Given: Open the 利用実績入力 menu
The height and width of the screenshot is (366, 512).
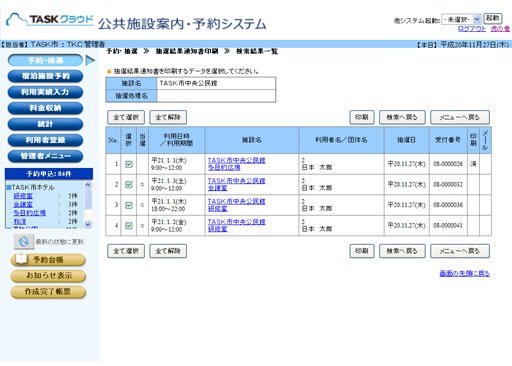Looking at the screenshot, I should click(45, 92).
